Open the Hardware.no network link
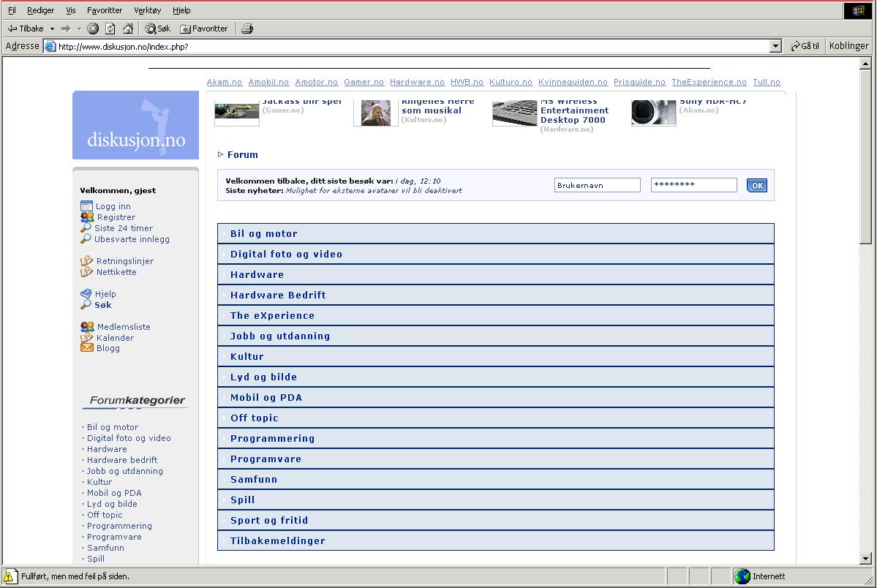Screen dimensions: 877x588 417,82
